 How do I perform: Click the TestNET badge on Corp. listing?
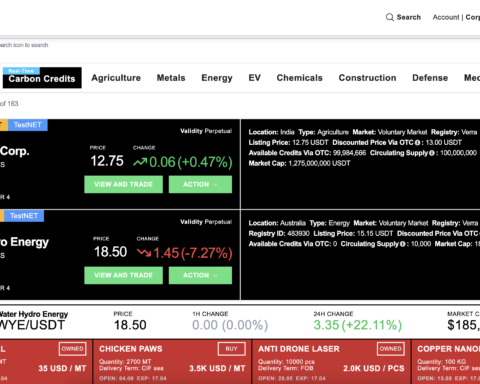tap(28, 125)
